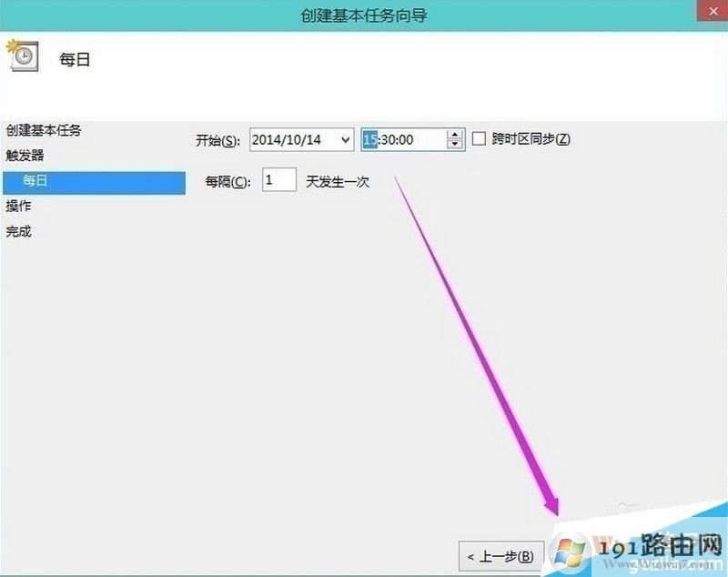Focus the 每隔(C) interval input box
728x577 pixels.
(x=279, y=180)
